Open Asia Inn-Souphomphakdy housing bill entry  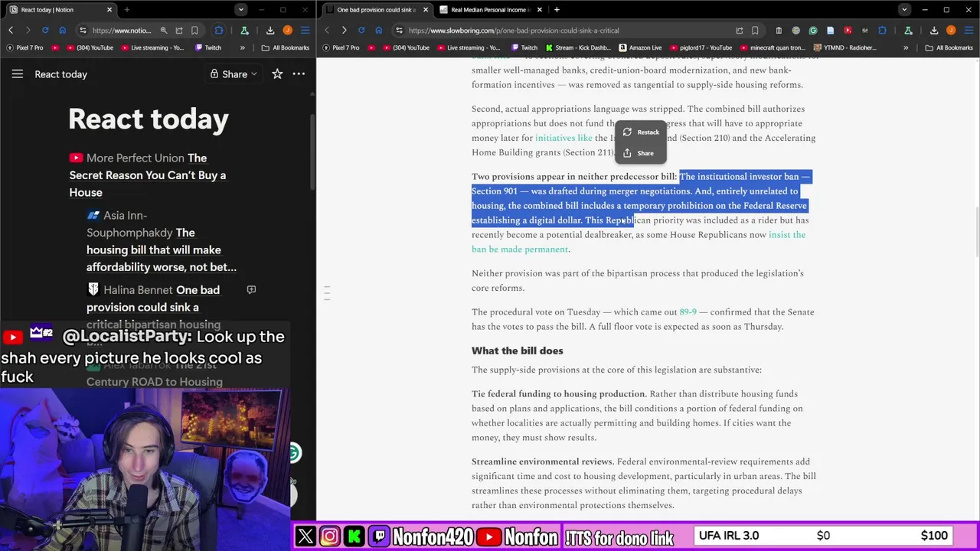point(161,241)
